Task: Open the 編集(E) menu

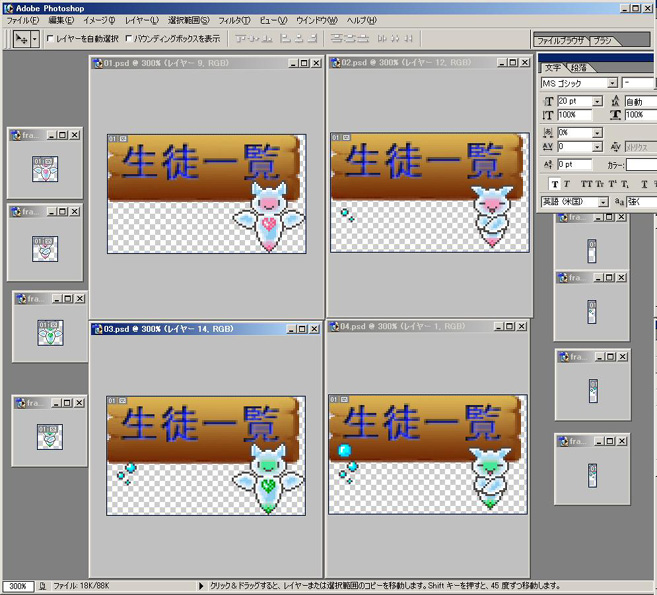Action: pos(61,20)
